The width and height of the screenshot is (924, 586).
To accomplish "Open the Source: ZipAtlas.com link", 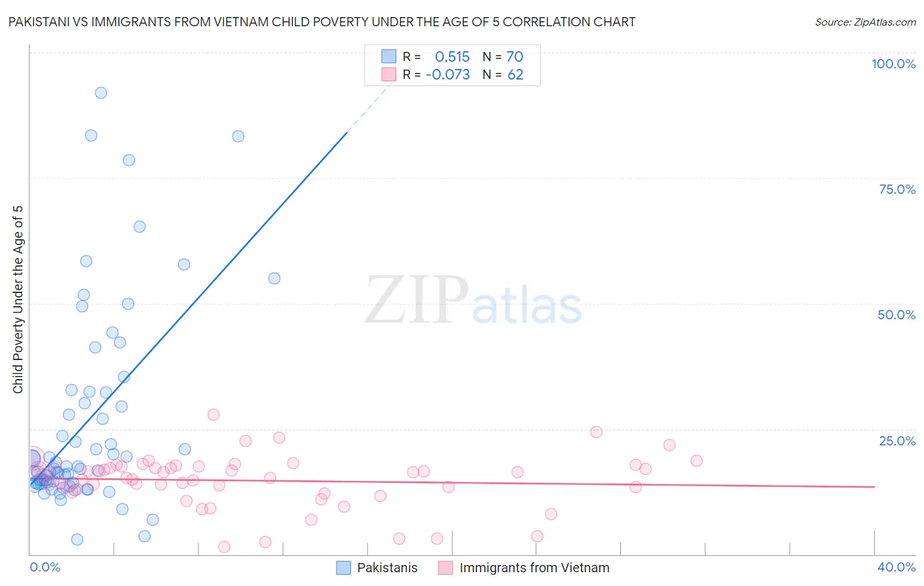I will coord(865,22).
